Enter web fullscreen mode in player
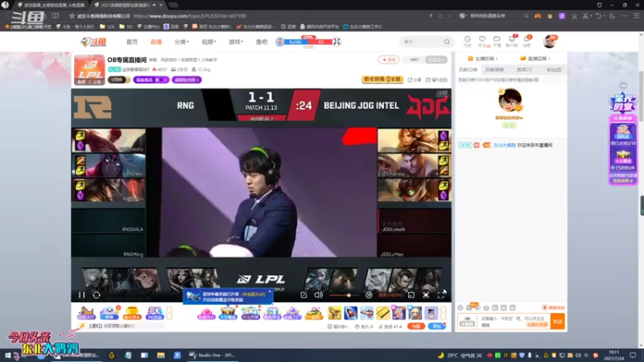This screenshot has height=362, width=644. (426, 294)
